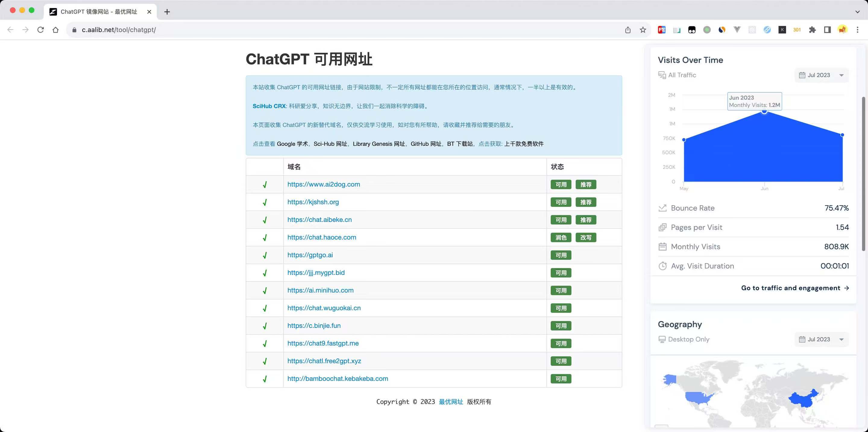Viewport: 868px width, 432px height.
Task: Open the https://chat.aibeke.cn link
Action: [319, 220]
